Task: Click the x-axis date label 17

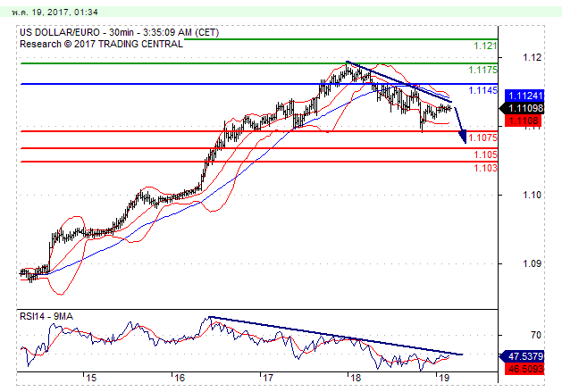Action: click(x=267, y=378)
